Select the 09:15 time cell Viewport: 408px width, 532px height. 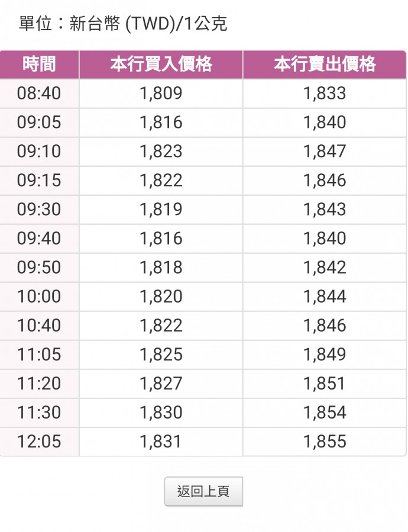pyautogui.click(x=39, y=180)
